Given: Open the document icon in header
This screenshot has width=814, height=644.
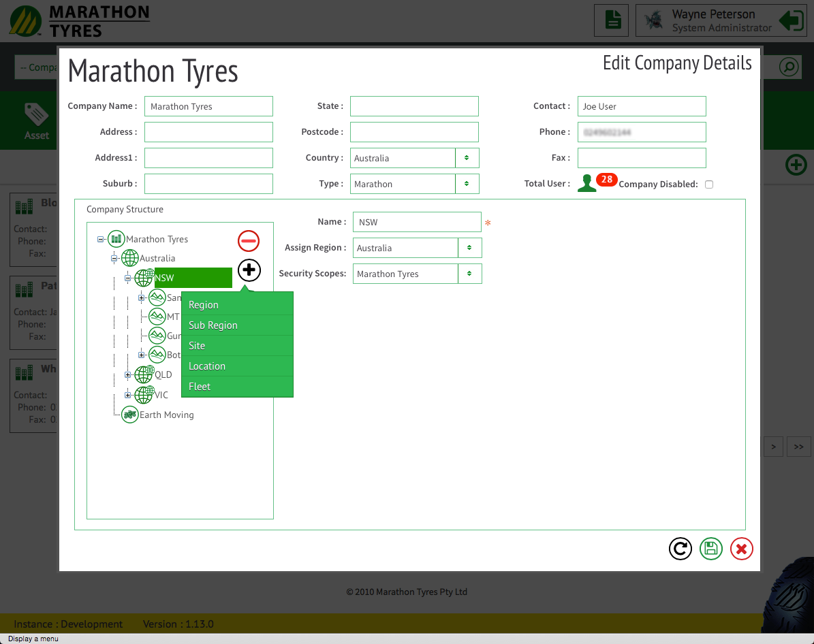Looking at the screenshot, I should coord(612,20).
